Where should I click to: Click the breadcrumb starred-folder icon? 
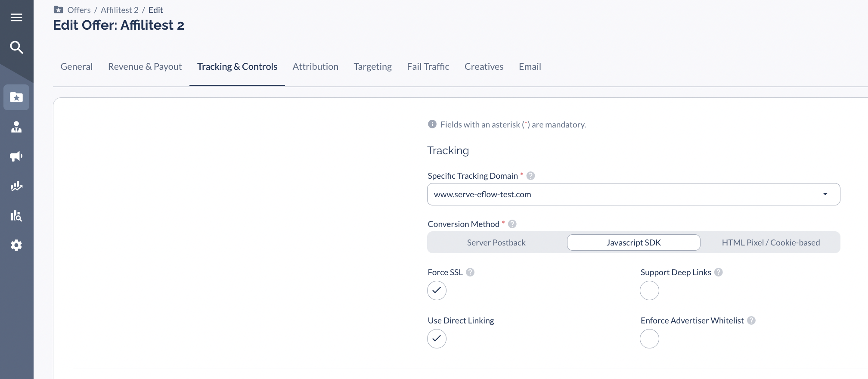[59, 9]
